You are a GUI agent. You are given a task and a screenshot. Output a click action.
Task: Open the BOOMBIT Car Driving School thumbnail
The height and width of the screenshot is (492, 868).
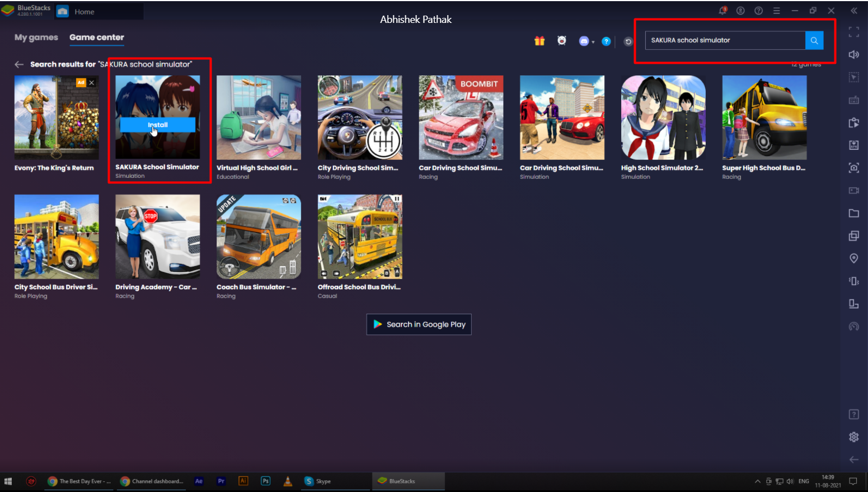pyautogui.click(x=461, y=117)
